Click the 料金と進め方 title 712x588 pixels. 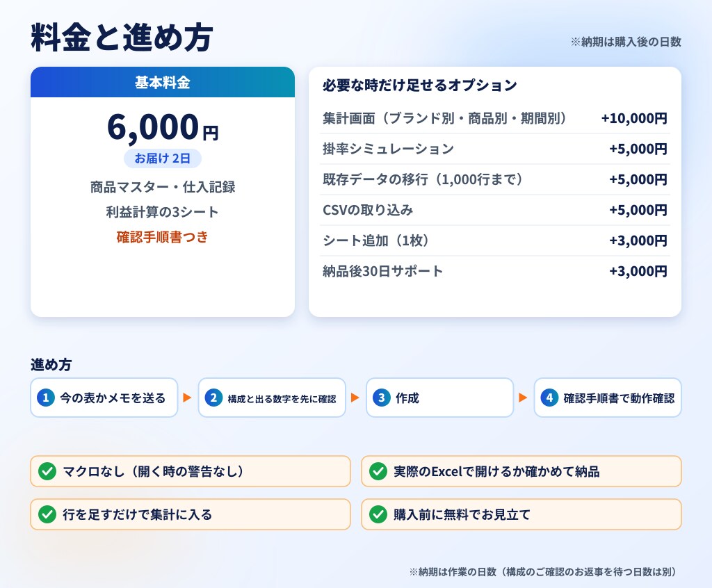tap(122, 38)
